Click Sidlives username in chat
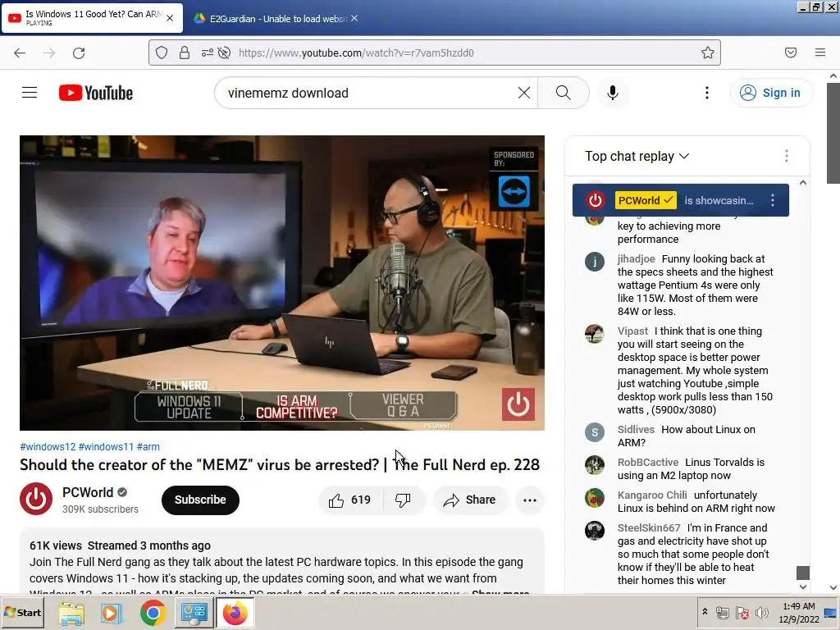The width and height of the screenshot is (840, 630). 636,430
